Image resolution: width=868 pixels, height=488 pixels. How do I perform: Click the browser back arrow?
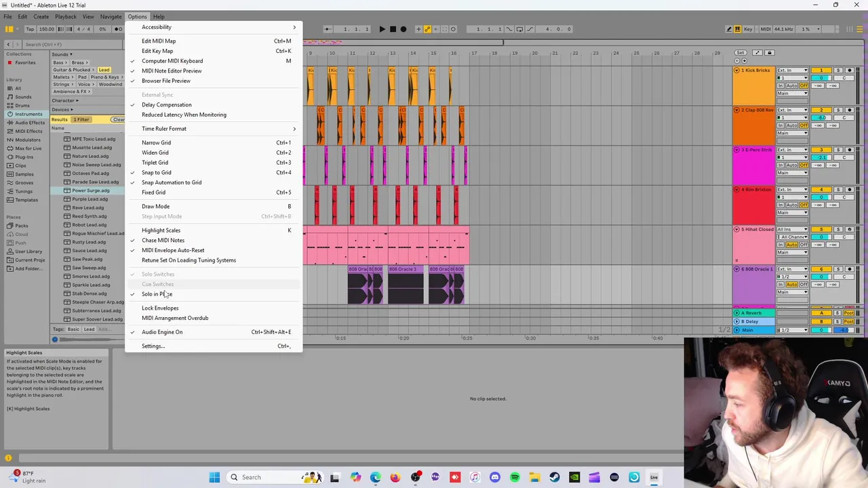[x=9, y=44]
